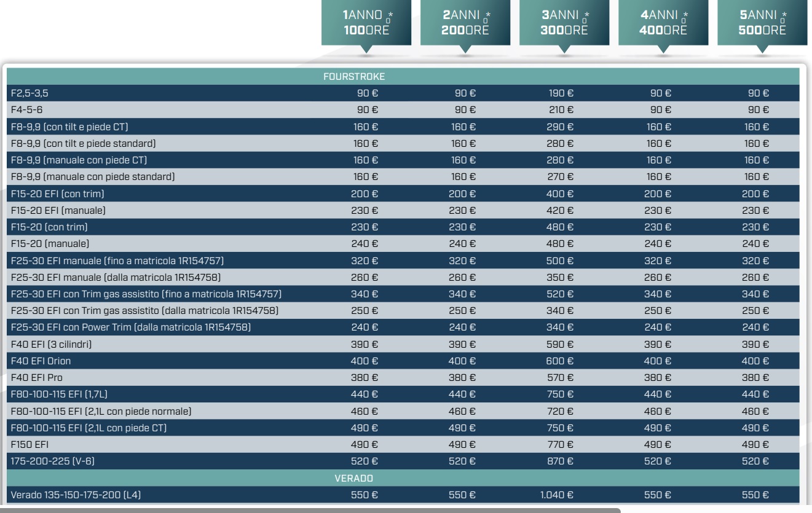The width and height of the screenshot is (812, 513).
Task: Click the 210 € price for F4-5-6
Action: [x=561, y=111]
